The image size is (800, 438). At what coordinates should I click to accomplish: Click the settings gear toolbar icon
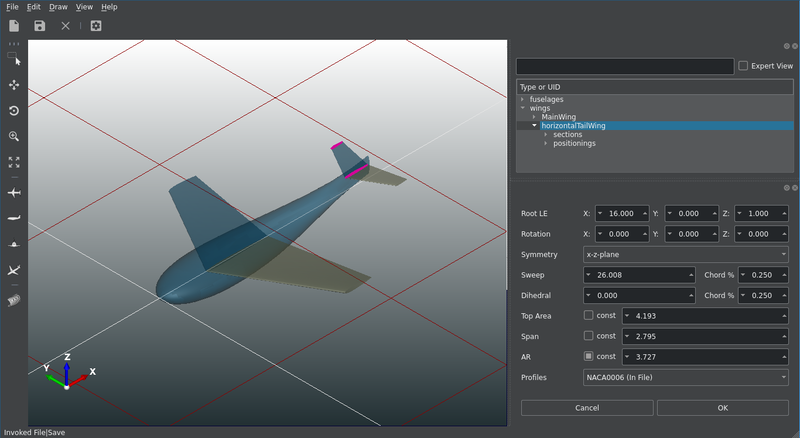(96, 26)
